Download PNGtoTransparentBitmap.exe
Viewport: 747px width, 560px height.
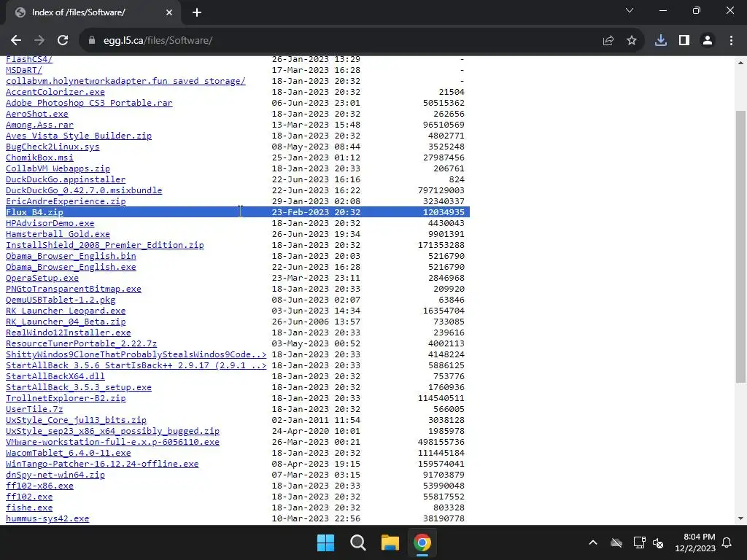74,289
